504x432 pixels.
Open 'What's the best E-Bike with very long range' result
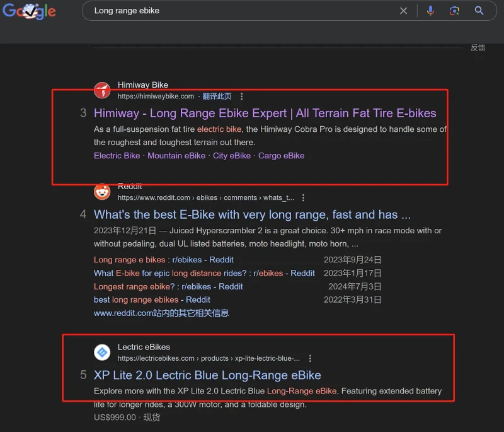(x=253, y=214)
